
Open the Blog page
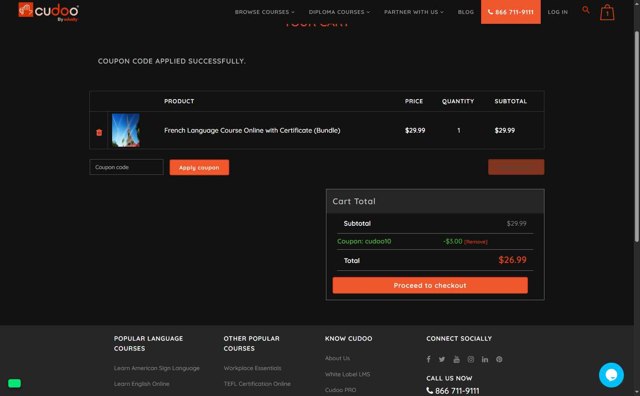466,12
